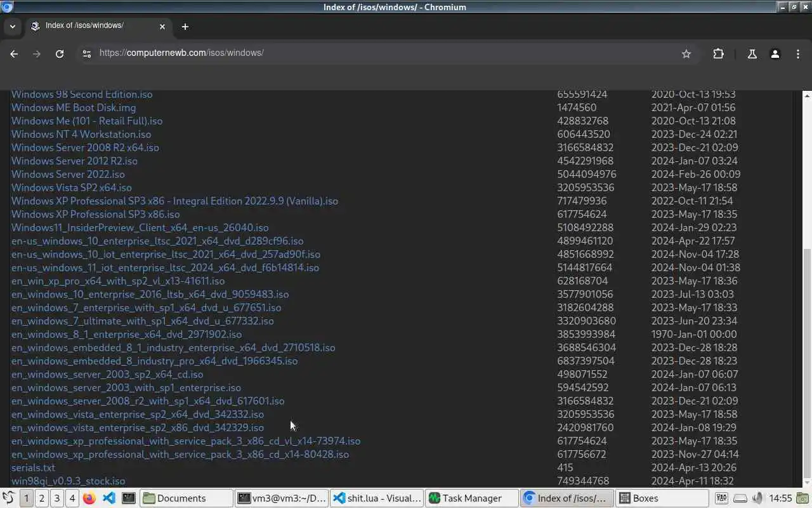Open the Extensions puzzle icon
Image resolution: width=812 pixels, height=508 pixels.
[718, 54]
